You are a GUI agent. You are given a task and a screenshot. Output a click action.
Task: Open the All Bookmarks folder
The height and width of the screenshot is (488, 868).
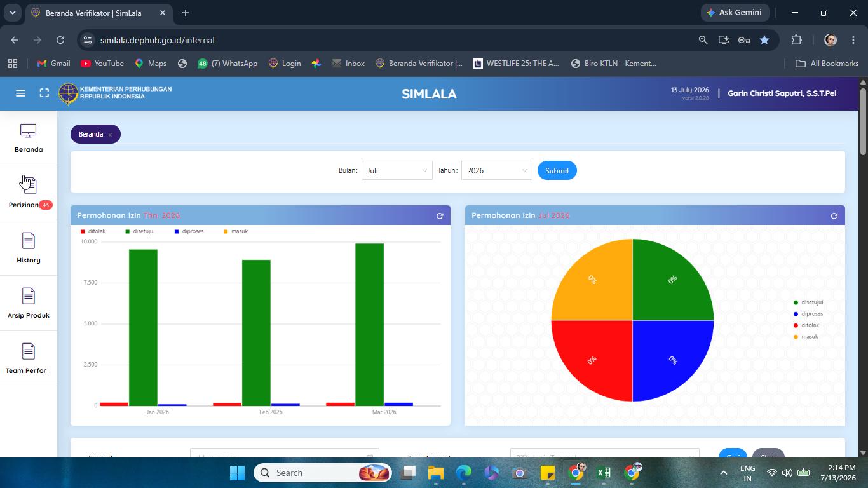click(827, 64)
